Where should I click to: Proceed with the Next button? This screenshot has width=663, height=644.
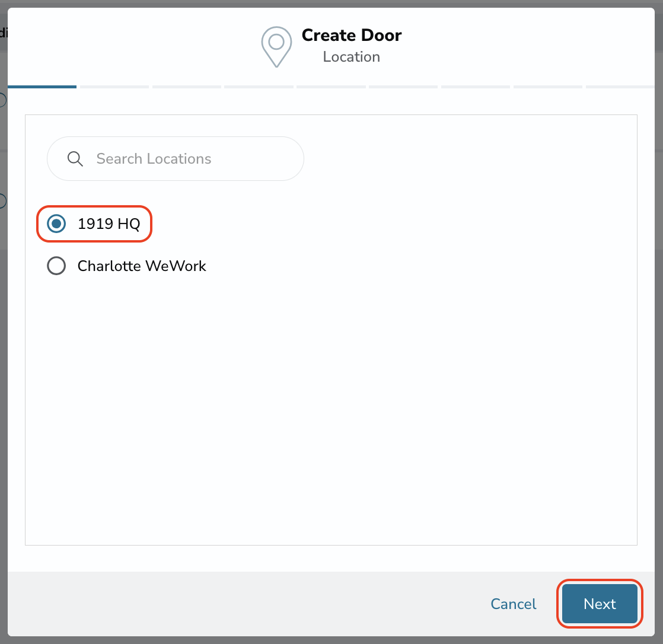click(600, 604)
